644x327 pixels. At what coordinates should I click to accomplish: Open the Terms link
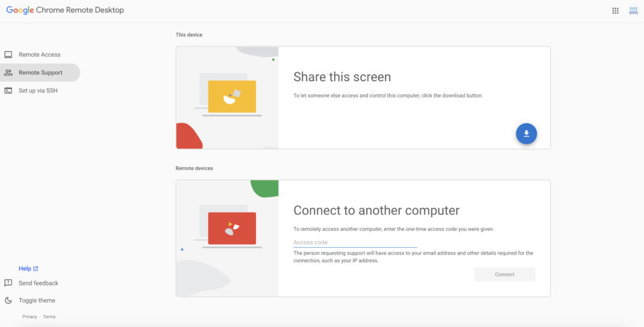click(49, 317)
